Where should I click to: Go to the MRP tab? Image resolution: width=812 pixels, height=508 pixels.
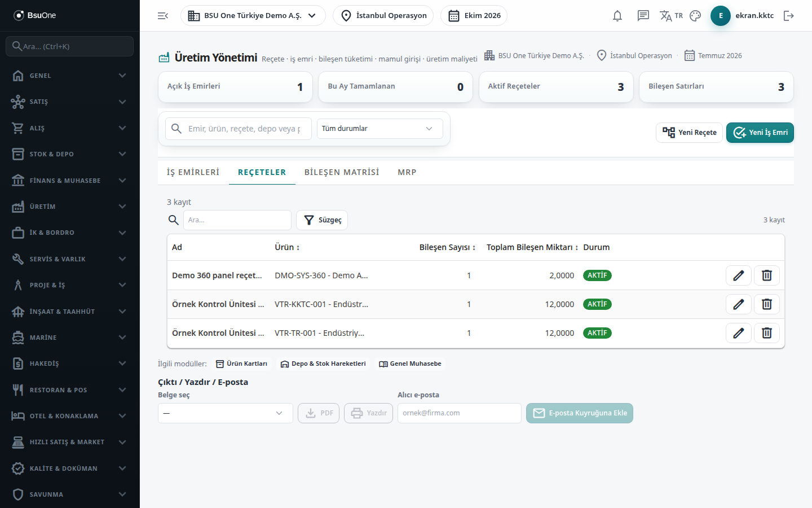pyautogui.click(x=407, y=172)
